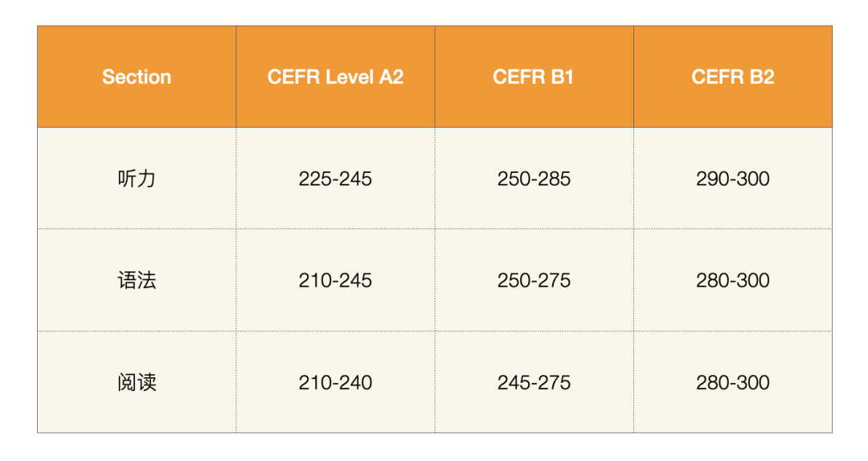Click the text B2 in the last header
This screenshot has width=868, height=461.
762,76
